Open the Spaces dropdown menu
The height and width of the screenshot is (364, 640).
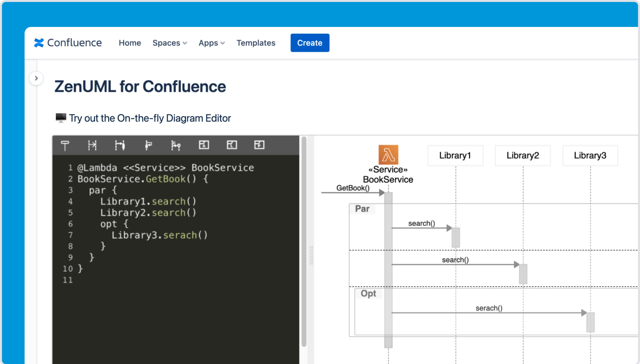point(170,43)
